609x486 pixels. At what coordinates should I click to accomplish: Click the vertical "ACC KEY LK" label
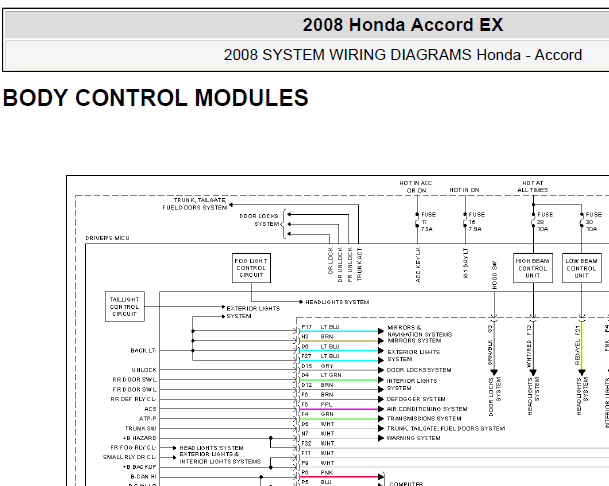pyautogui.click(x=418, y=265)
